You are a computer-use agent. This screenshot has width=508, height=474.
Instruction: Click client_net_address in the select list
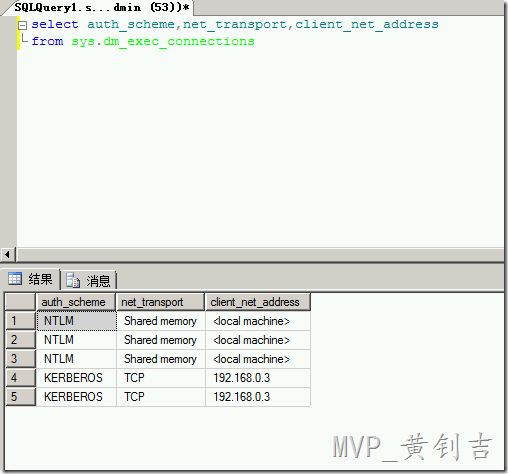click(x=367, y=25)
